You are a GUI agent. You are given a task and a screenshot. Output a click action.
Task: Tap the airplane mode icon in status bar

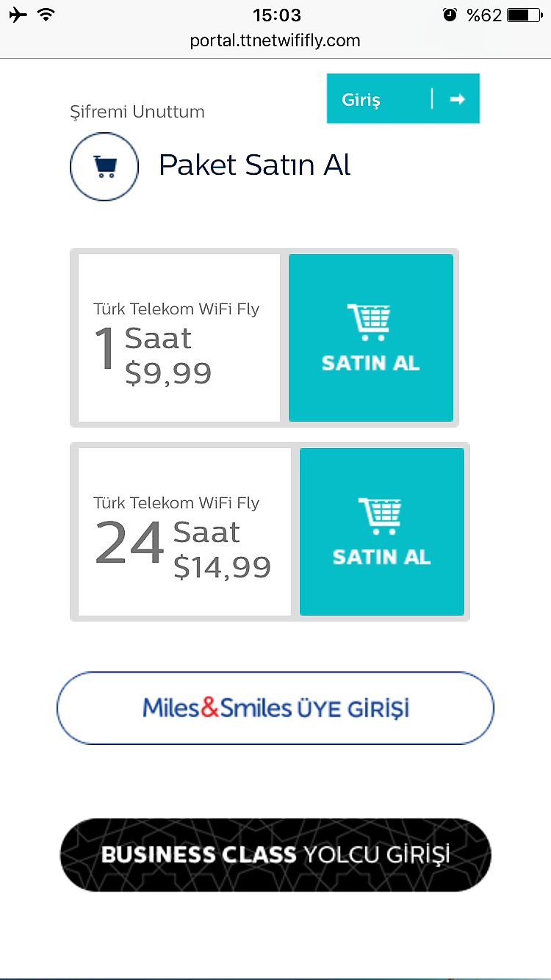click(x=18, y=15)
